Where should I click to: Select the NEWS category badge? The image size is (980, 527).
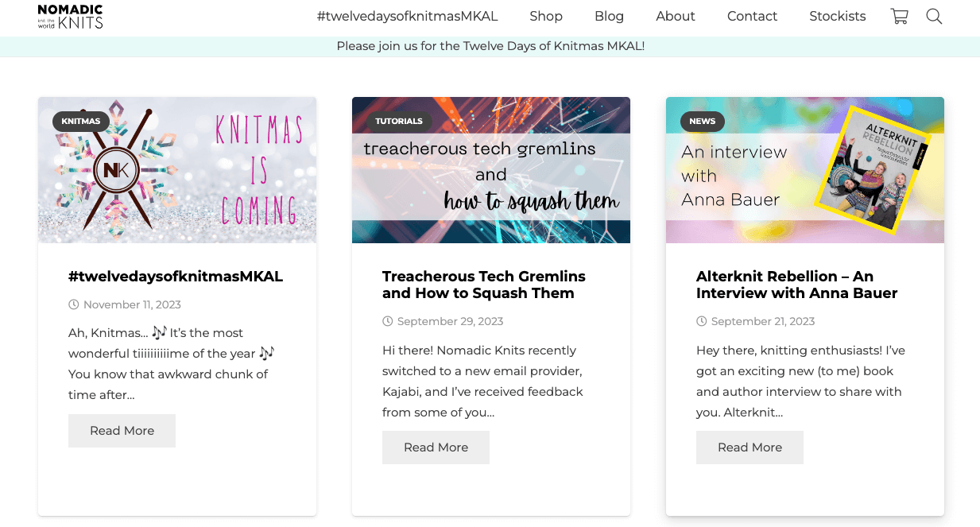tap(702, 121)
